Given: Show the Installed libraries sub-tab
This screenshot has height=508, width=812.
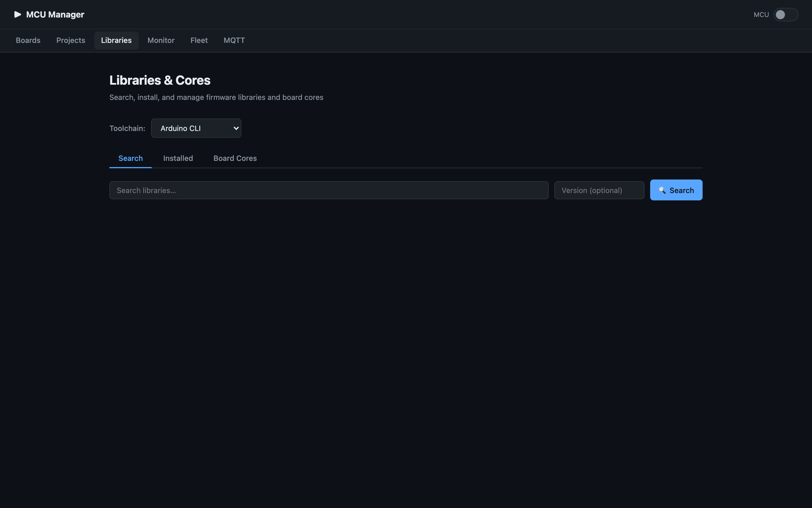Looking at the screenshot, I should (x=178, y=158).
